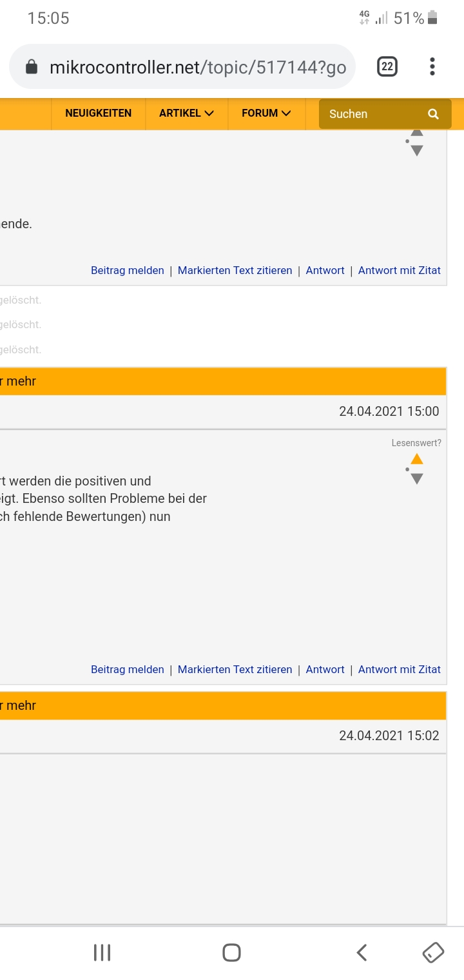The width and height of the screenshot is (464, 980).
Task: Tap Android back navigation button
Action: (362, 952)
